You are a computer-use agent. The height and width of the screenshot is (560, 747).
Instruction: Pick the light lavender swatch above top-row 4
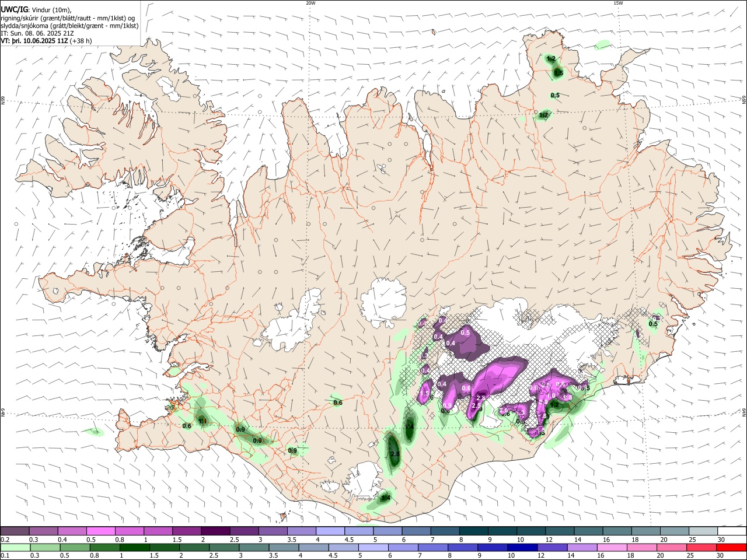coord(330,531)
